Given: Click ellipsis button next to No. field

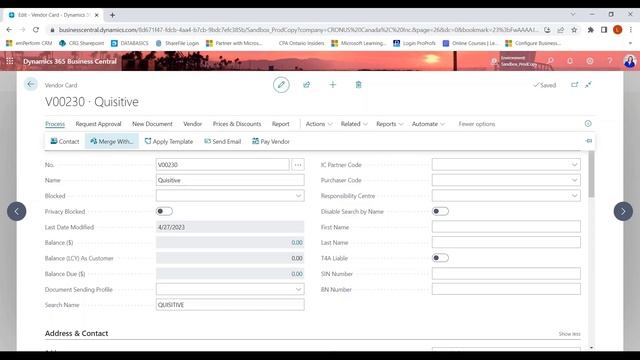Looking at the screenshot, I should click(x=298, y=165).
